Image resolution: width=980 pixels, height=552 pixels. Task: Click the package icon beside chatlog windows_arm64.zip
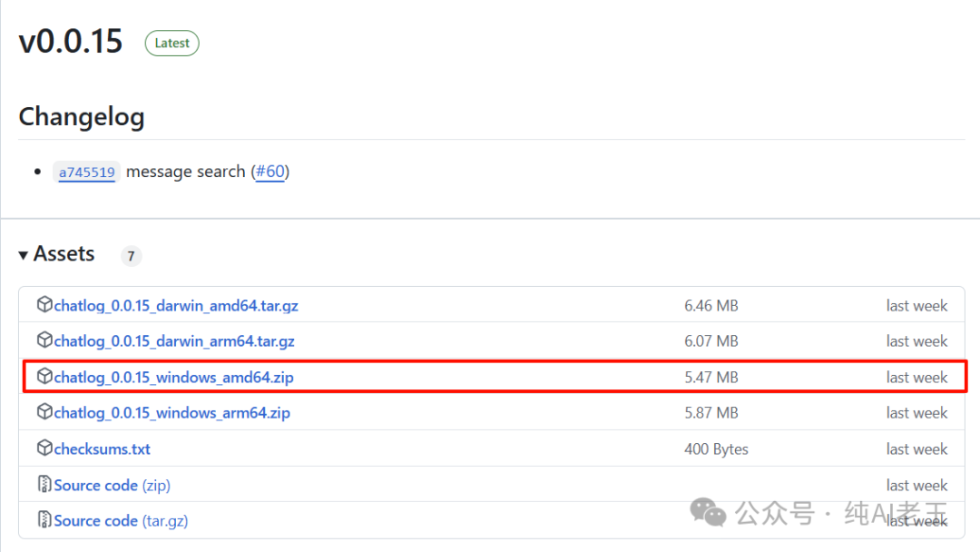[x=44, y=412]
